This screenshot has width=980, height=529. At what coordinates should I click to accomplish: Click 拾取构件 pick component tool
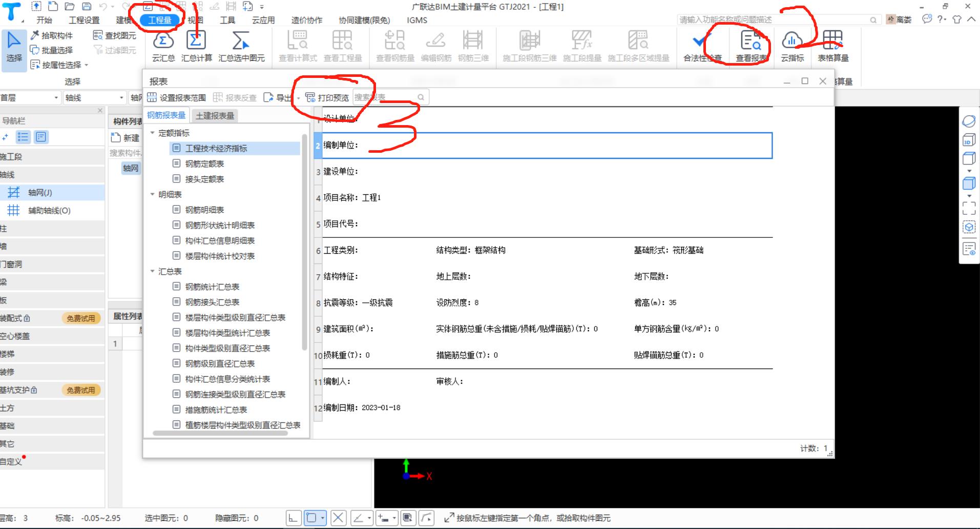click(52, 35)
